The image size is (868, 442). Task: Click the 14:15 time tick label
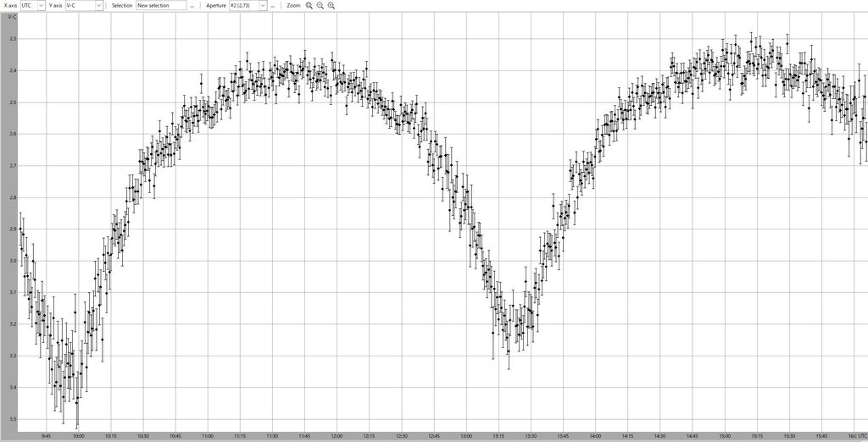(x=628, y=436)
